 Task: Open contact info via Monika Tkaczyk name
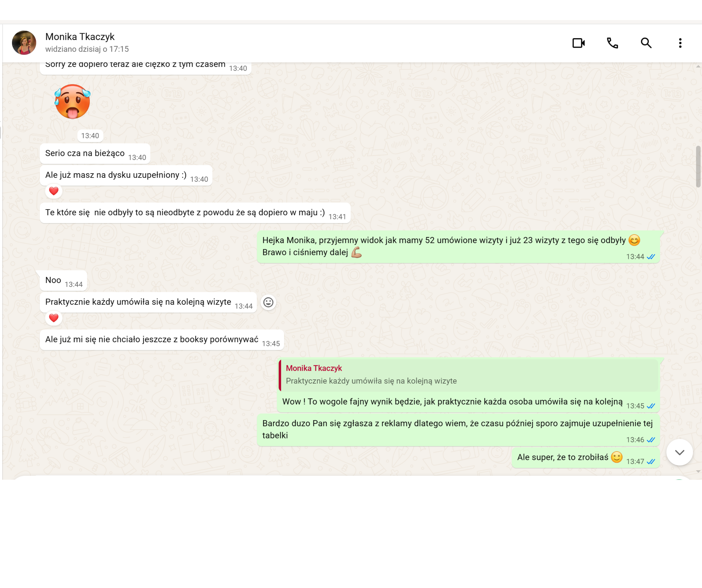coord(80,37)
